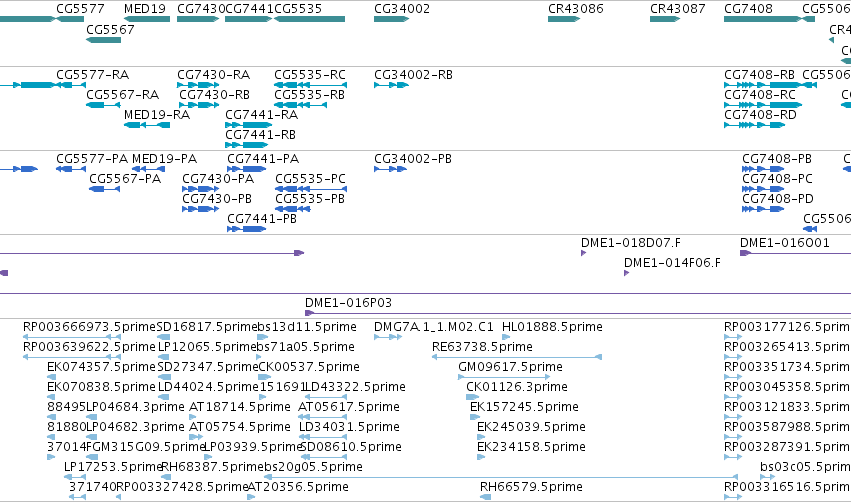Click the EK070838.5prime EST label

[101, 387]
